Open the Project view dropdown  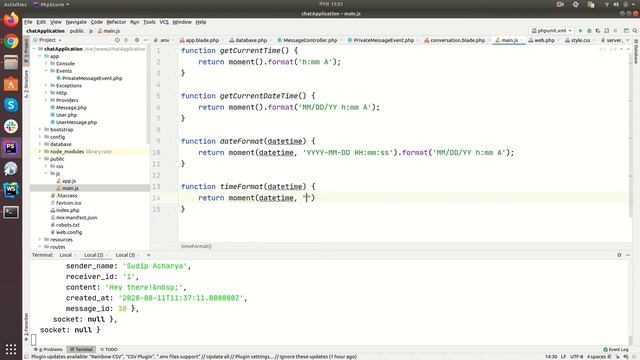coord(47,40)
